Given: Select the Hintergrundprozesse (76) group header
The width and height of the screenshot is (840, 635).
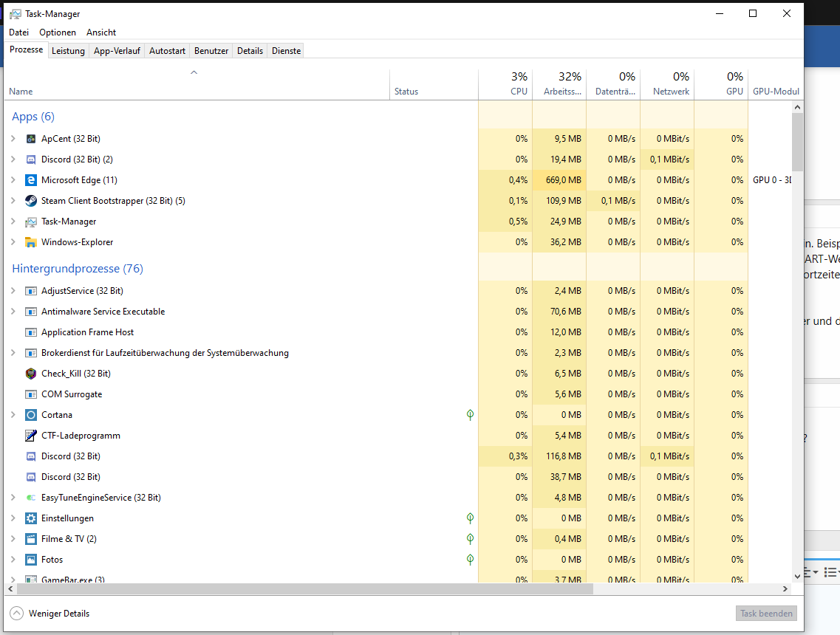Looking at the screenshot, I should pyautogui.click(x=78, y=269).
